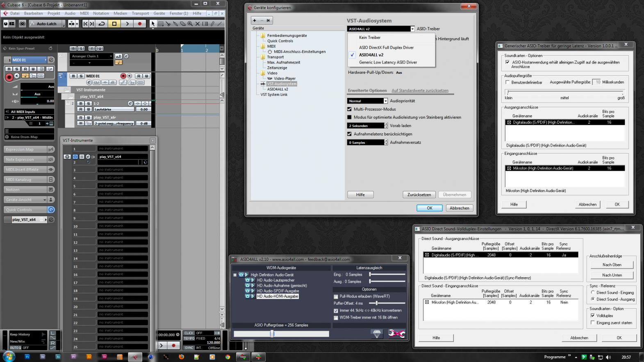Toggle Vollduplex checkbox in Direct Sound settings
The width and height of the screenshot is (644, 362).
coord(593,316)
